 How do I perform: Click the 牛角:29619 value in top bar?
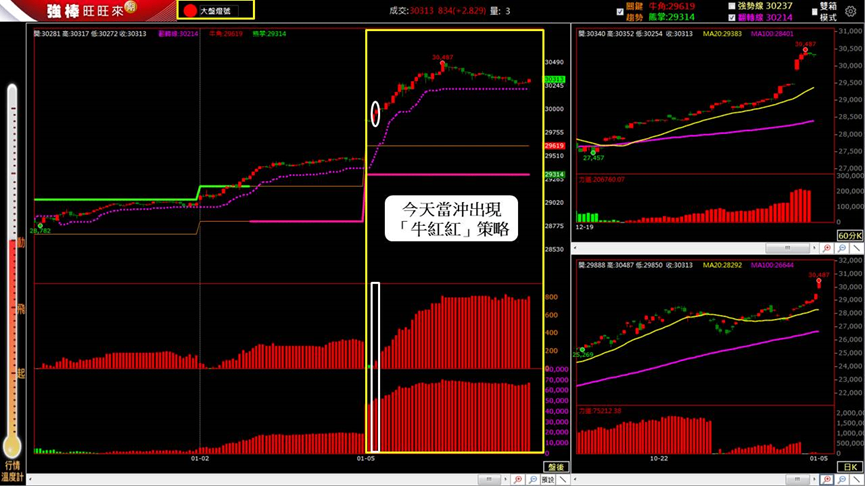click(x=671, y=6)
